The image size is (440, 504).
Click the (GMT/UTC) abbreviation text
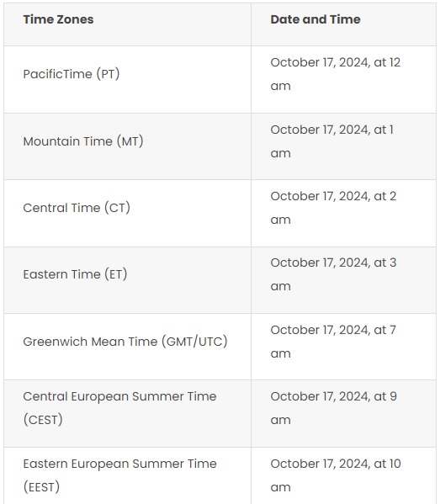[194, 342]
